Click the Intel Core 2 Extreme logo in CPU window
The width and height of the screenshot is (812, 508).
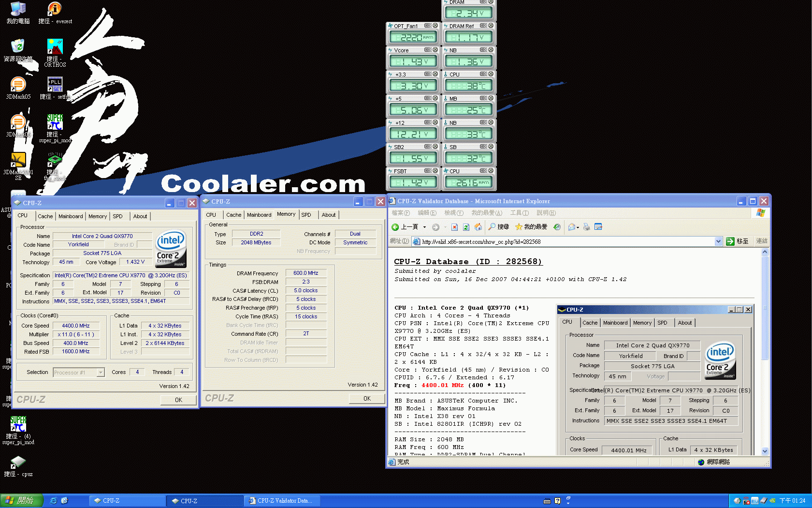click(x=171, y=249)
